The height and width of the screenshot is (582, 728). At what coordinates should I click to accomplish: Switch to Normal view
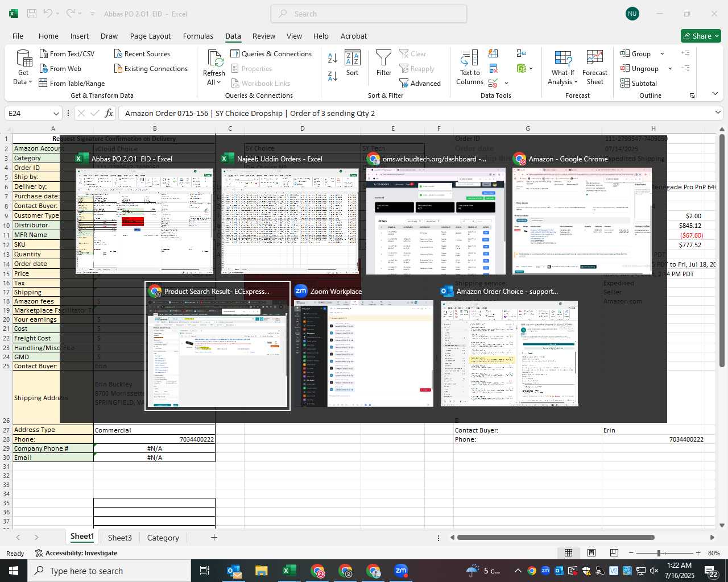click(568, 553)
